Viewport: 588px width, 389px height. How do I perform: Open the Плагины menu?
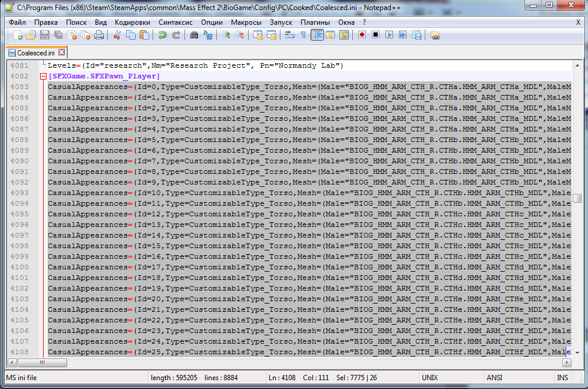[x=315, y=22]
